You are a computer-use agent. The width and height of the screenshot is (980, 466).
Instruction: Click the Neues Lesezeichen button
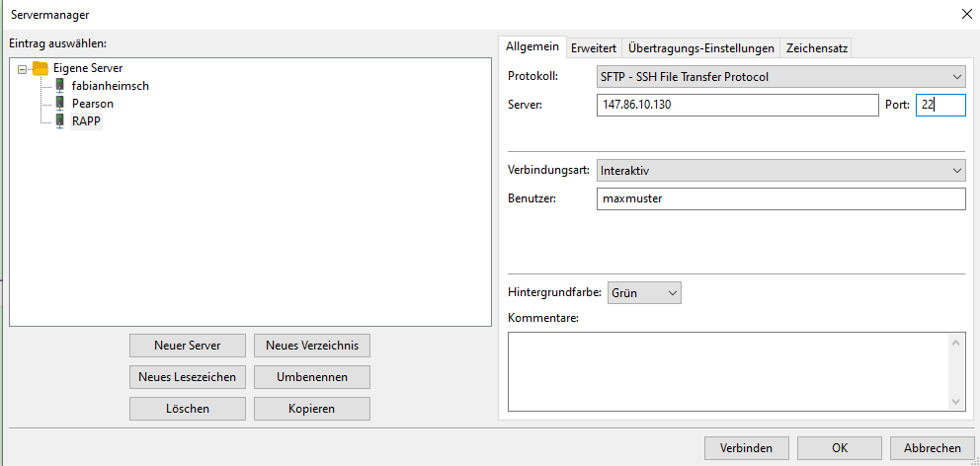(187, 377)
